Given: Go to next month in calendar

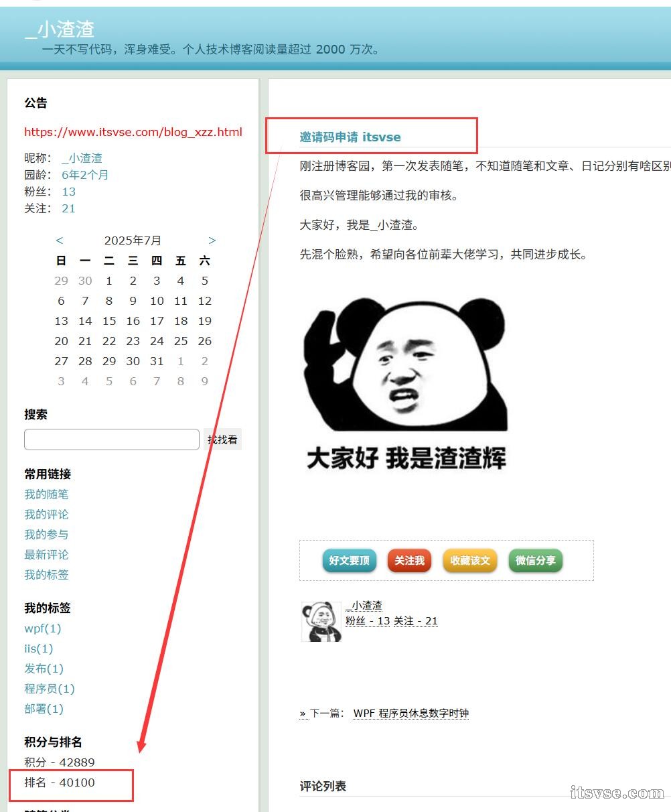Looking at the screenshot, I should (x=212, y=241).
